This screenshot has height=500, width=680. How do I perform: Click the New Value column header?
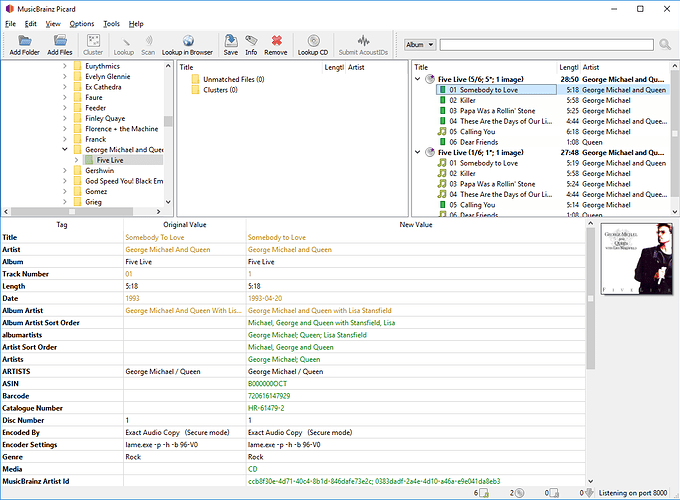pyautogui.click(x=415, y=225)
